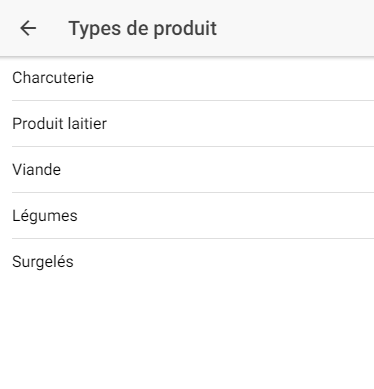Click the divider below Charcuterie
Image resolution: width=374 pixels, height=389 pixels.
[193, 100]
